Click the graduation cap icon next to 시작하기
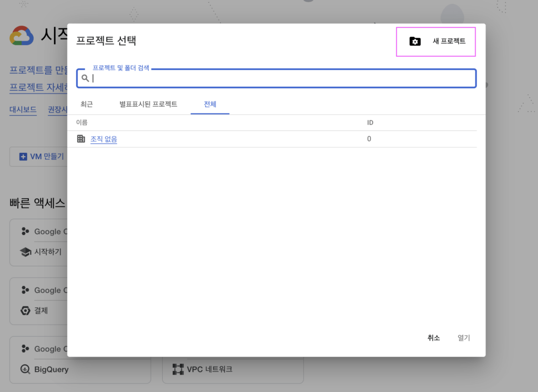Image resolution: width=538 pixels, height=392 pixels. [25, 252]
